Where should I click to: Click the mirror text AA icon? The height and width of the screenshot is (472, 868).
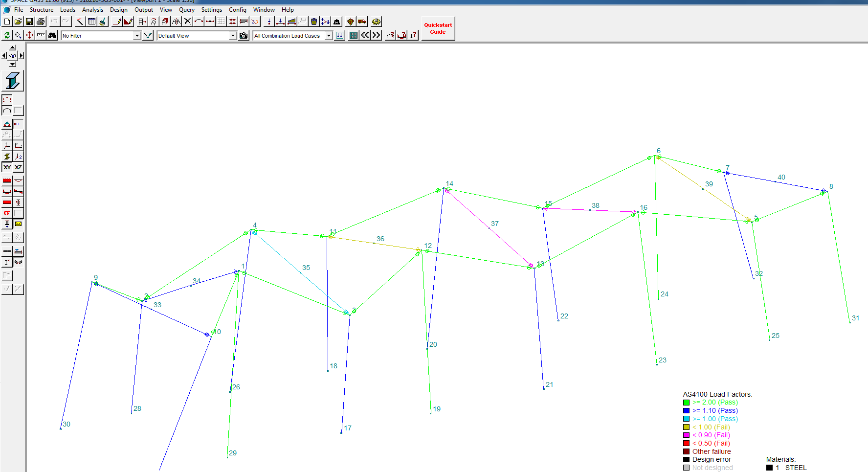click(176, 22)
